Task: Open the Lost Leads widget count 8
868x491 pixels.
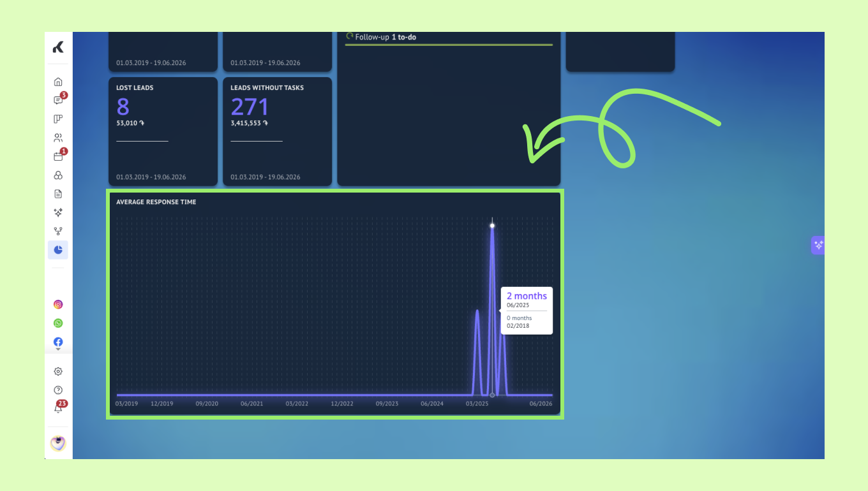Action: 123,107
